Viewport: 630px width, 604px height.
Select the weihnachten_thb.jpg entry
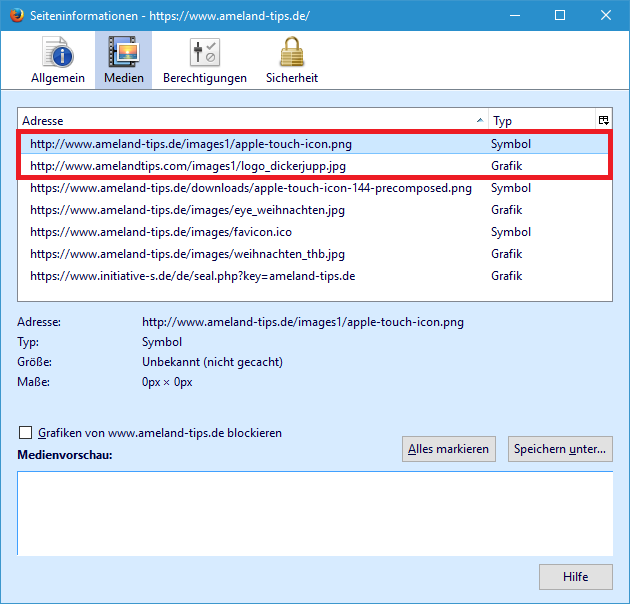(187, 254)
